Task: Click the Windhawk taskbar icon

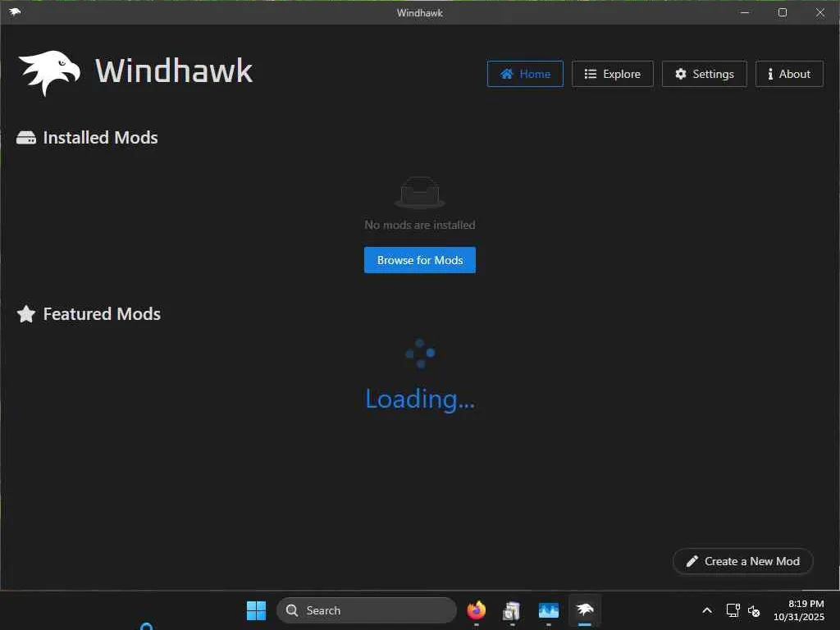Action: point(584,610)
